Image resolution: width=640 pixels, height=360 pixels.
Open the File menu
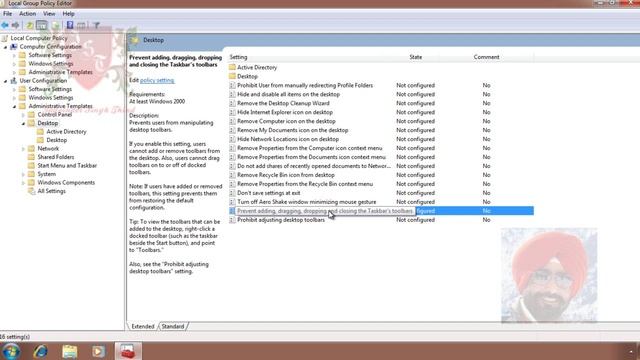(x=7, y=13)
